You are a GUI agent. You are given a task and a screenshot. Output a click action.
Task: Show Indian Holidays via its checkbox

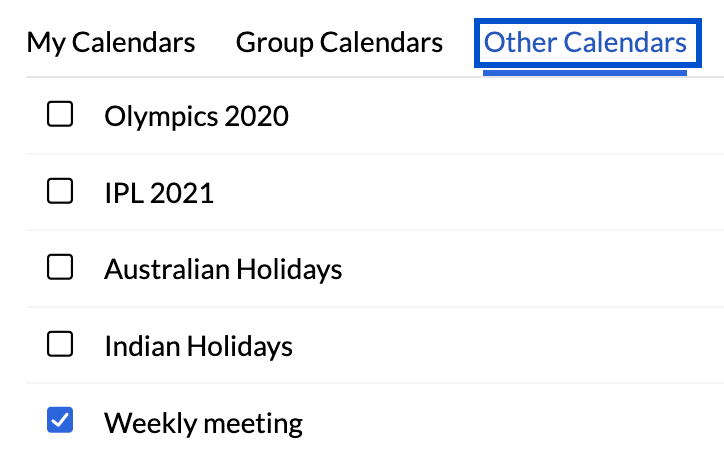61,346
